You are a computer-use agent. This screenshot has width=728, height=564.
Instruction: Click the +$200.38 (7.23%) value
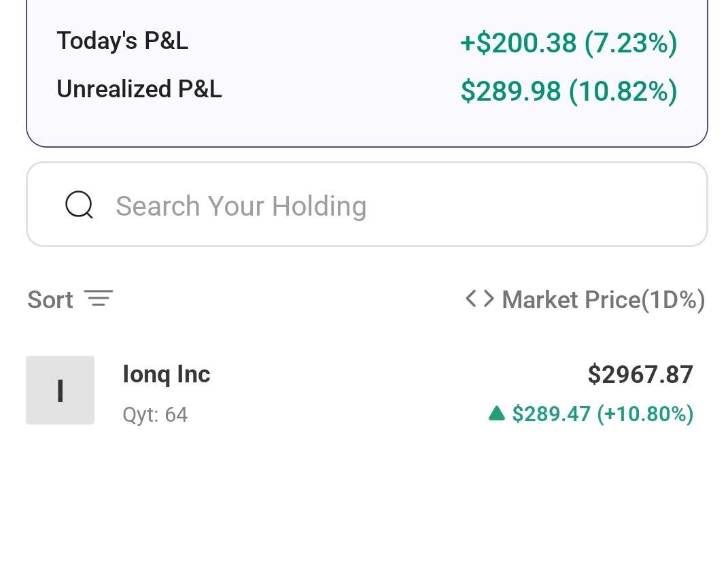[569, 44]
